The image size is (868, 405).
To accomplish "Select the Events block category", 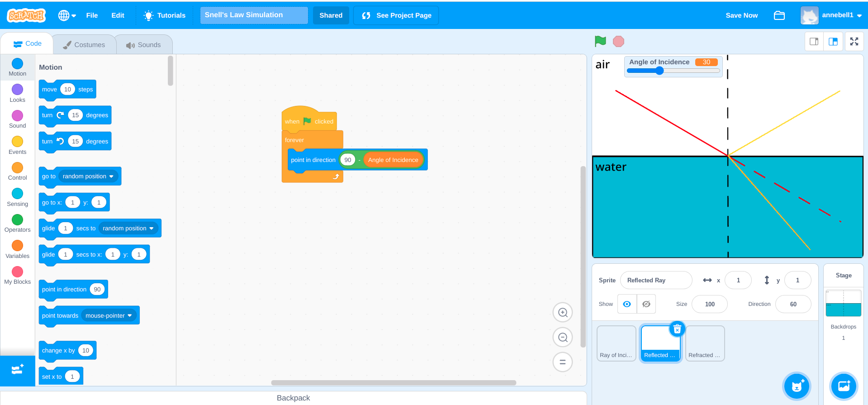I will click(x=18, y=146).
